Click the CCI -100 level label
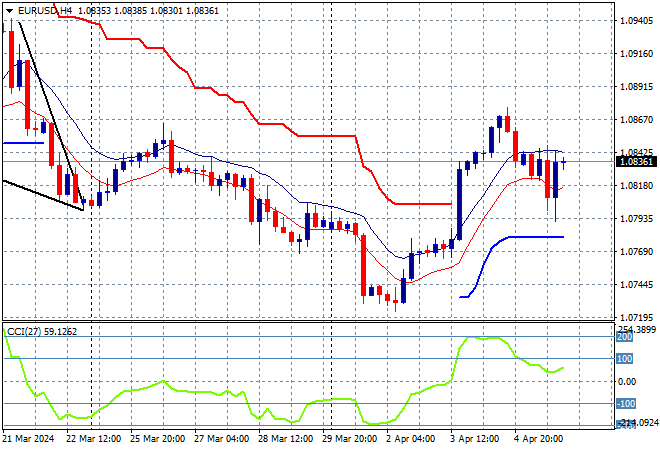This screenshot has width=660, height=450. point(626,404)
